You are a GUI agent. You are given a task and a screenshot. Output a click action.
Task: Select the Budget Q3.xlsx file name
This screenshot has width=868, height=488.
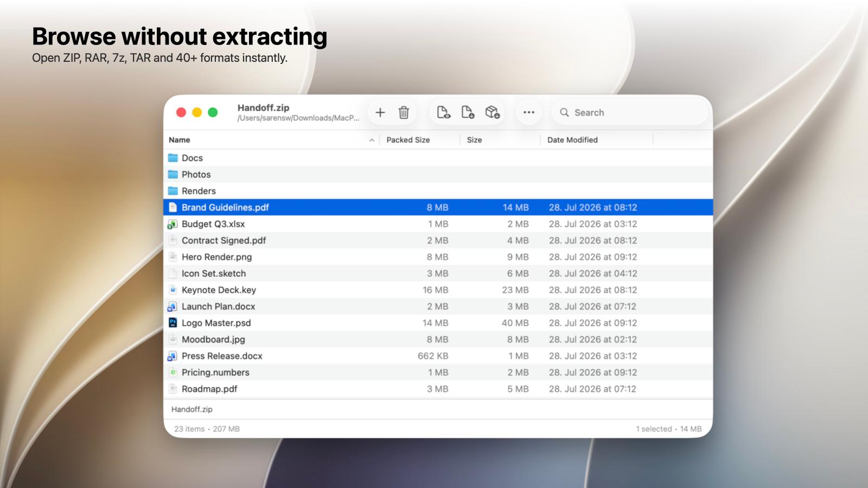213,224
